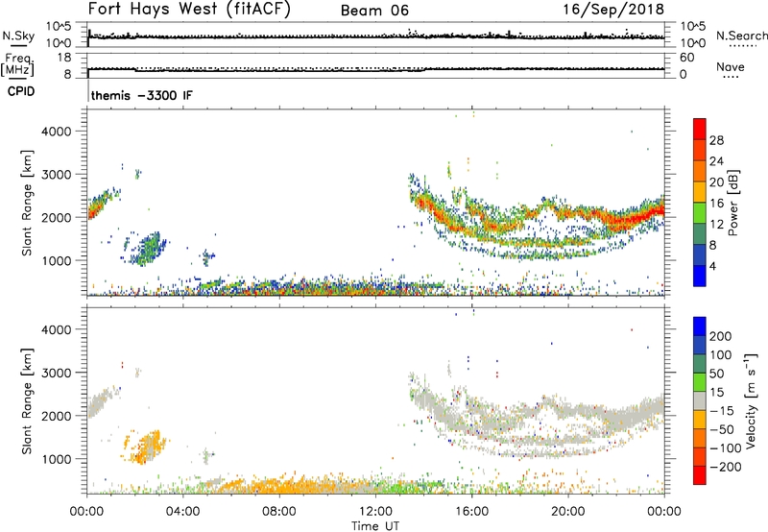Click the 'Fort Hays West (fitACF)' title
This screenshot has height=532, width=768.
click(x=189, y=10)
